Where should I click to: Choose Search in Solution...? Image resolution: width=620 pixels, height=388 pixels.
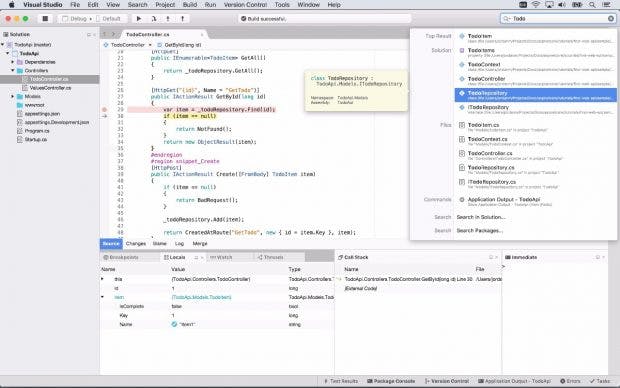pyautogui.click(x=481, y=217)
